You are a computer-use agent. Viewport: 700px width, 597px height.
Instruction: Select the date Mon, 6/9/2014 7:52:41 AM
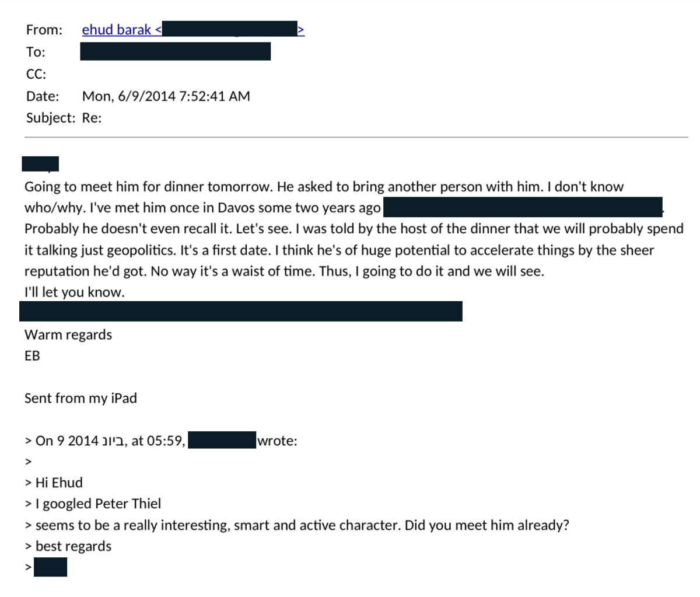[166, 96]
